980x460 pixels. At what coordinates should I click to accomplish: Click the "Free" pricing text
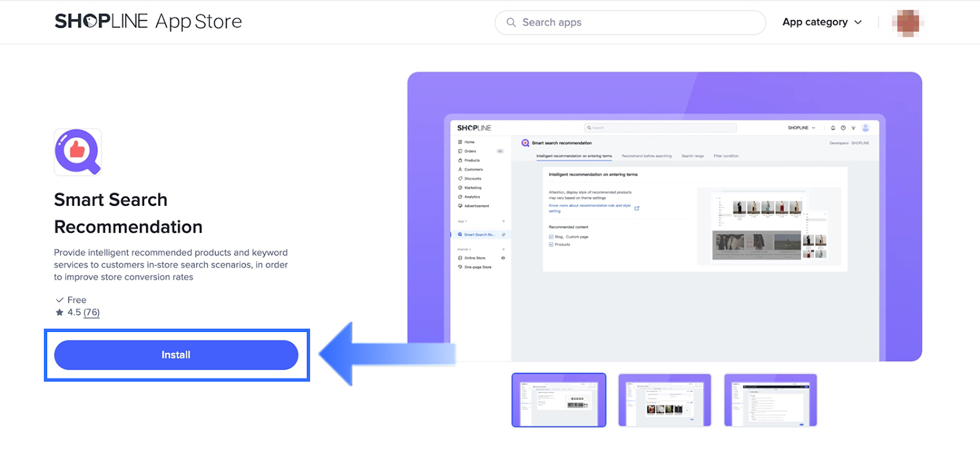pyautogui.click(x=77, y=300)
